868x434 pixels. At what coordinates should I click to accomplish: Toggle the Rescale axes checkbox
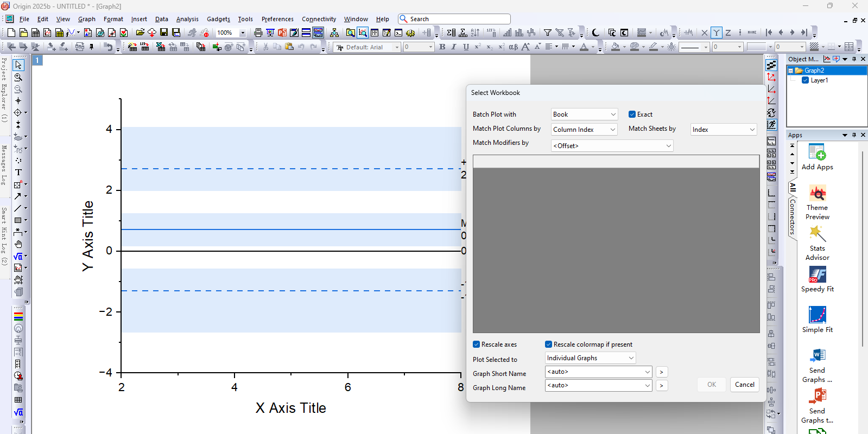point(476,344)
